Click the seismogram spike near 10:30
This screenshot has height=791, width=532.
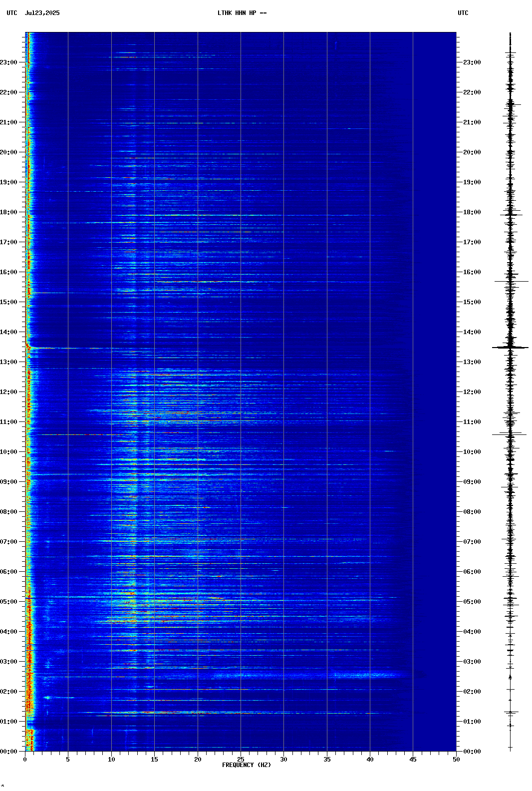tap(509, 434)
